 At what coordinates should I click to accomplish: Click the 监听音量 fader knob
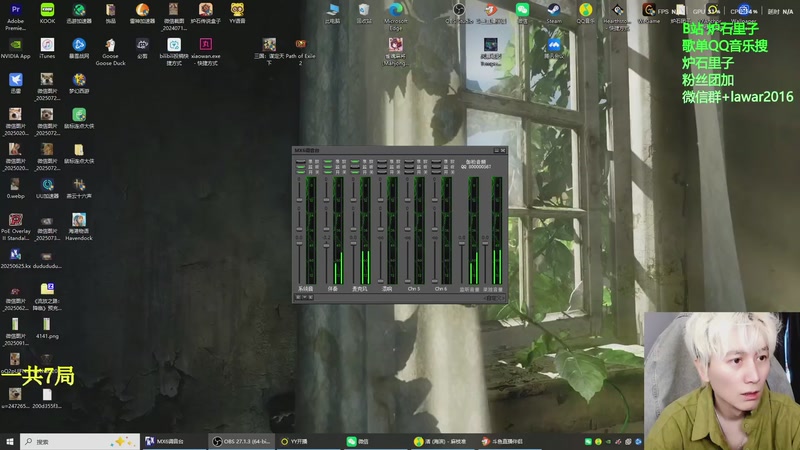[x=462, y=243]
